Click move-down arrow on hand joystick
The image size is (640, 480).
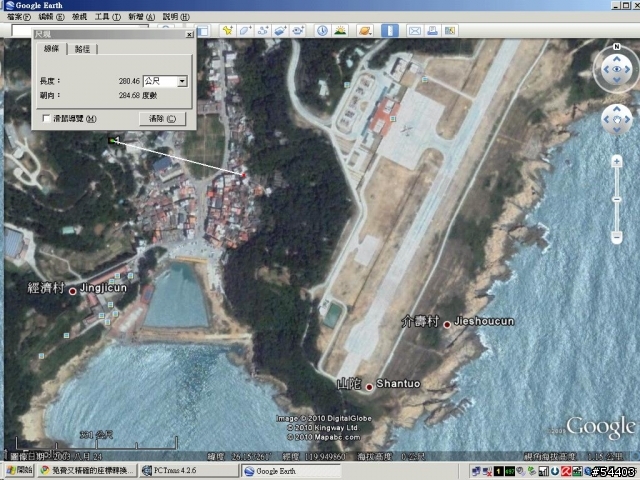[x=617, y=129]
